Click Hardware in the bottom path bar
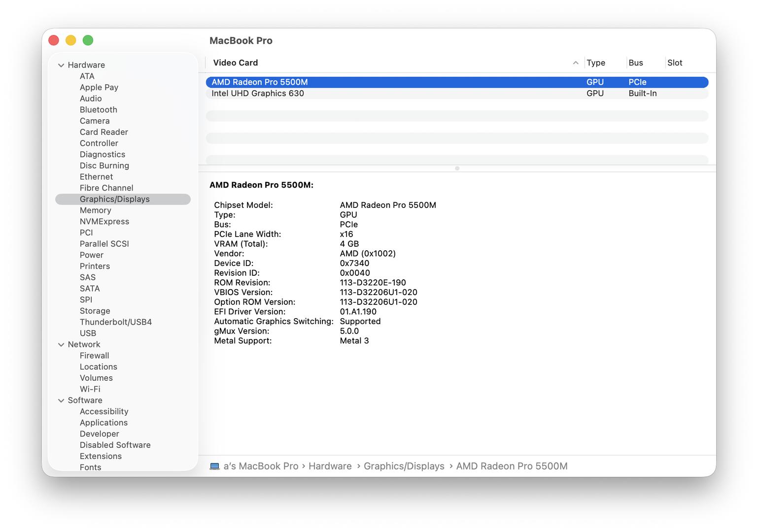Screen dimensions: 758x532 click(x=330, y=466)
